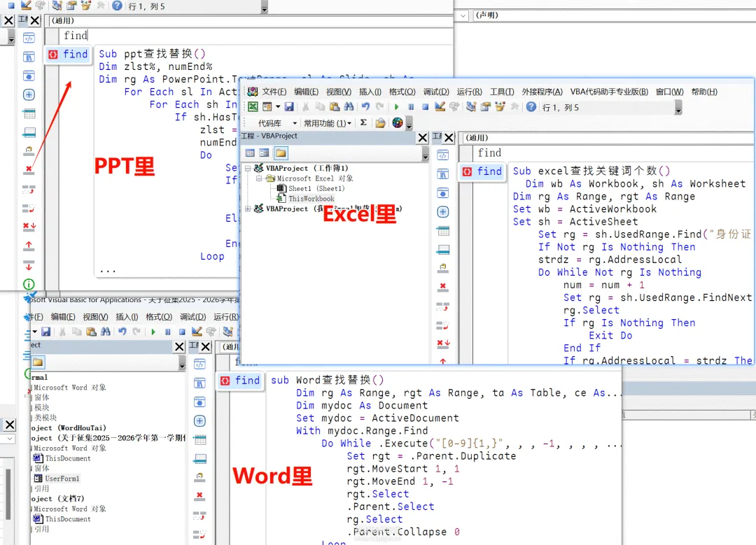The image size is (756, 545).
Task: Open 外接程序(A) menu in Excel window
Action: (542, 92)
